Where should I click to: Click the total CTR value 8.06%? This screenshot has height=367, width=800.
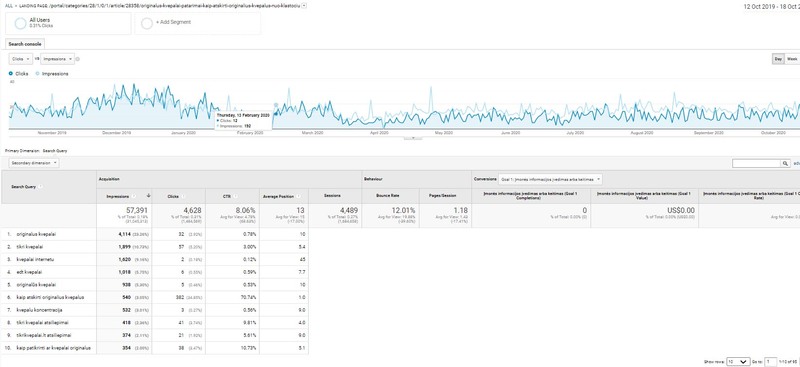pyautogui.click(x=244, y=210)
